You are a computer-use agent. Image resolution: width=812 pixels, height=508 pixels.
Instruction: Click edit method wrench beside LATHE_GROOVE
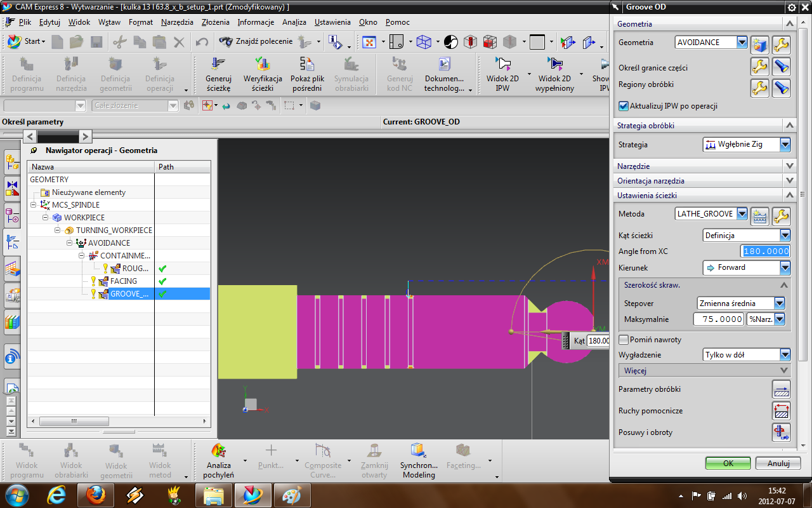click(781, 216)
